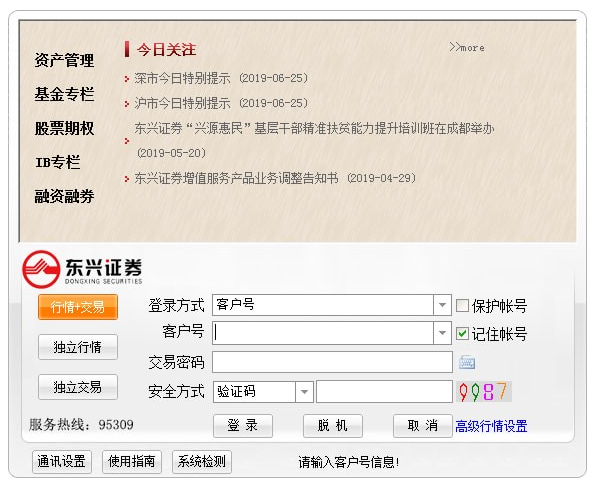Open 沪市今日特别提示 news item
Image resolution: width=590 pixels, height=493 pixels.
pyautogui.click(x=221, y=103)
